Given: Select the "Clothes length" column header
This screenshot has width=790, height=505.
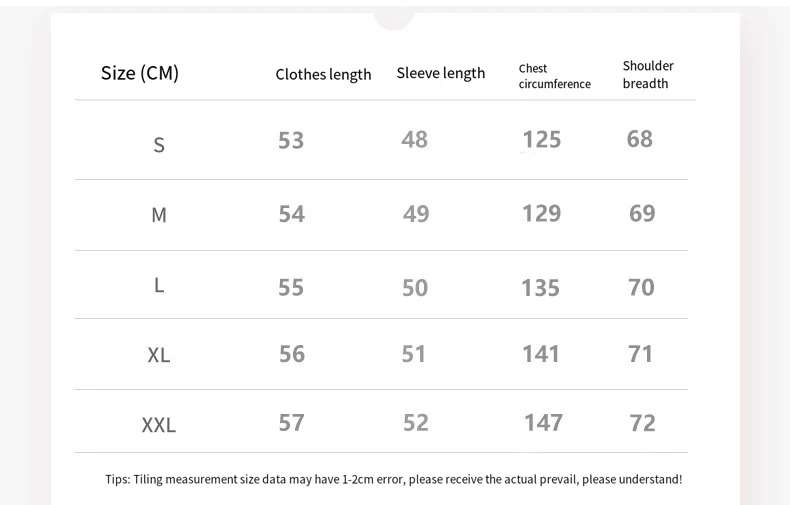Looking at the screenshot, I should 323,75.
